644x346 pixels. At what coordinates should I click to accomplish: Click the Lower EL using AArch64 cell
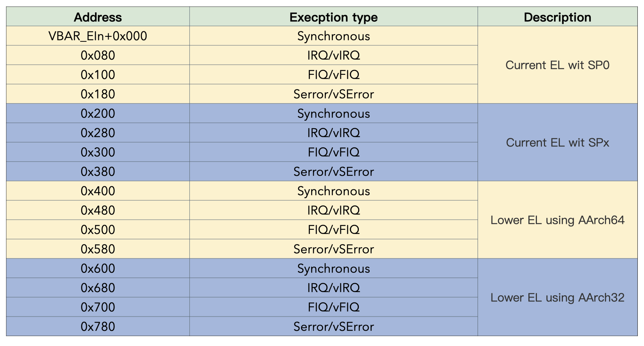(557, 220)
